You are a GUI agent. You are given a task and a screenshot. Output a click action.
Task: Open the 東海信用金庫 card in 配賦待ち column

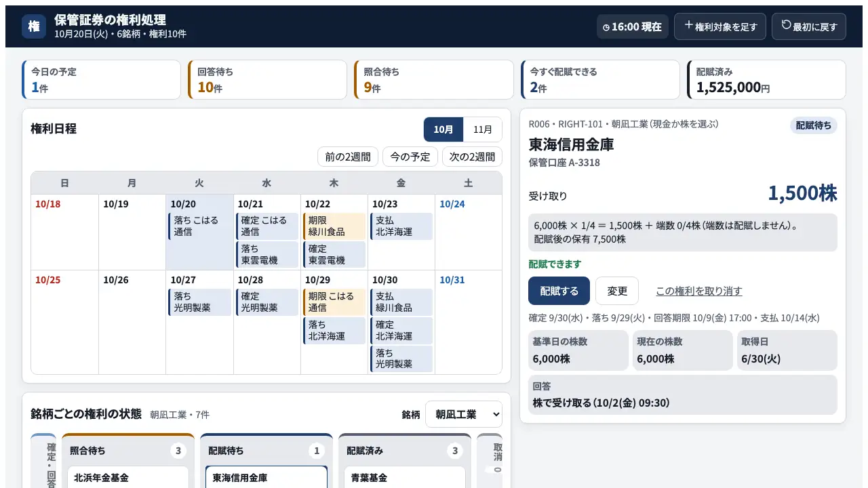coord(267,477)
